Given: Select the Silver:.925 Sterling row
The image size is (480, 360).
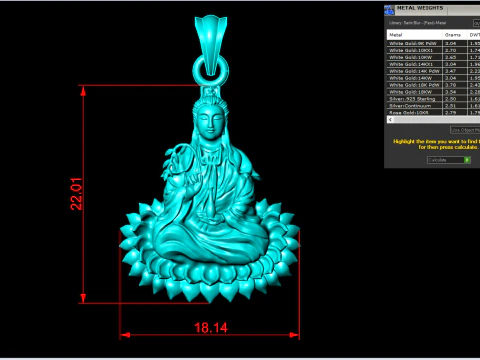Looking at the screenshot, I should 433,99.
